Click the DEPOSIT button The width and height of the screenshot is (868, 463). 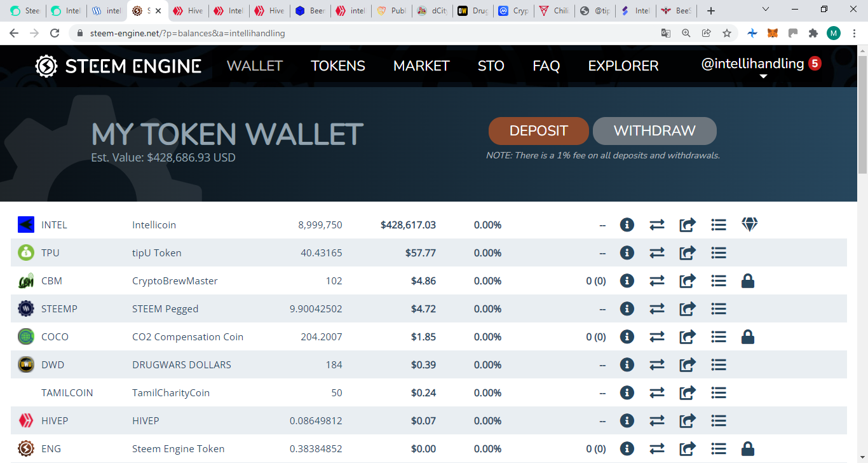click(x=539, y=131)
